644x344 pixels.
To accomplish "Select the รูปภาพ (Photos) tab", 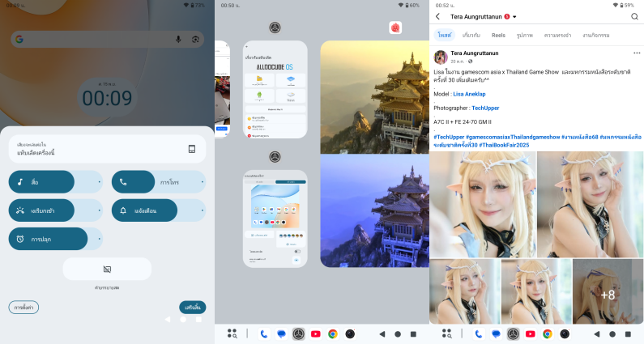I will click(x=526, y=36).
